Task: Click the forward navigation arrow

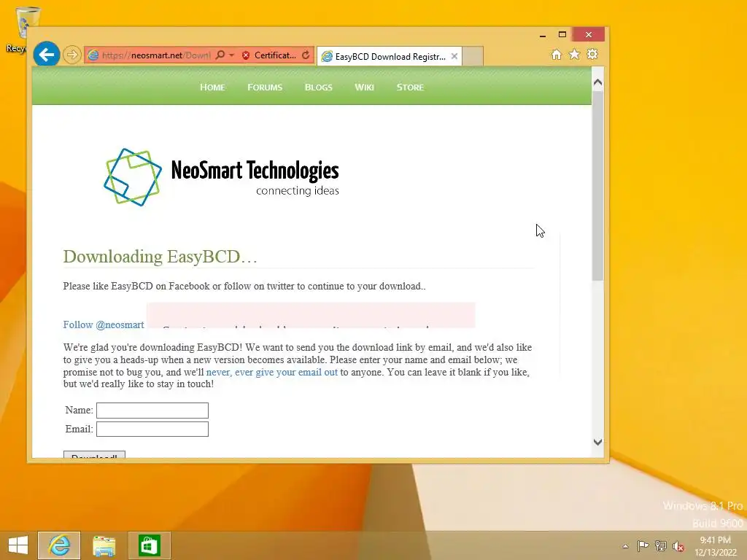Action: 72,55
